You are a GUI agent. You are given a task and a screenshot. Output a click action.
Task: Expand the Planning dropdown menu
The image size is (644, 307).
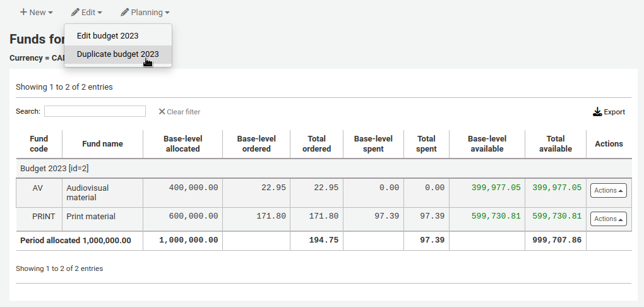tap(145, 13)
